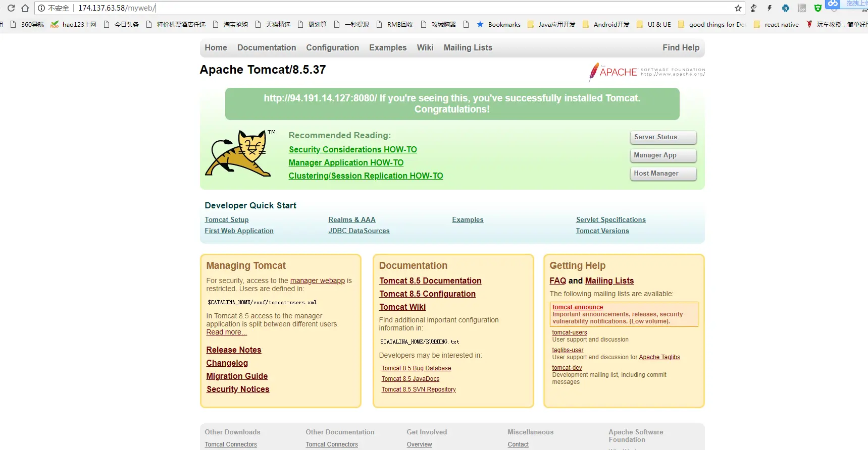This screenshot has width=868, height=450.
Task: Open the Documentation nav item
Action: 267,47
